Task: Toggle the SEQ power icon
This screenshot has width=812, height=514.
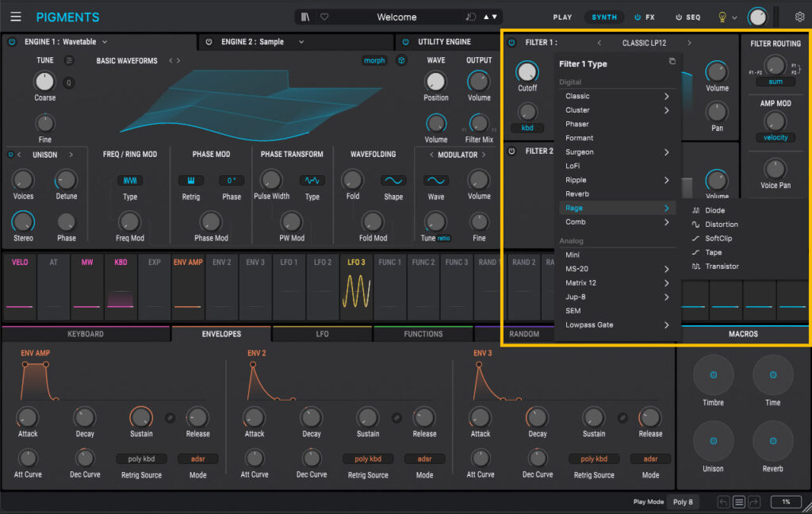Action: click(679, 17)
